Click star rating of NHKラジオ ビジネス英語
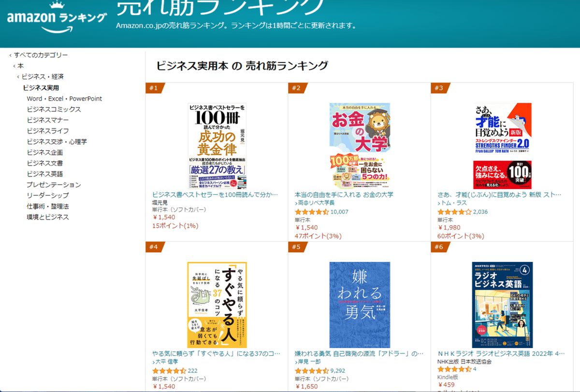Screen dimensions: 580x392 point(454,369)
